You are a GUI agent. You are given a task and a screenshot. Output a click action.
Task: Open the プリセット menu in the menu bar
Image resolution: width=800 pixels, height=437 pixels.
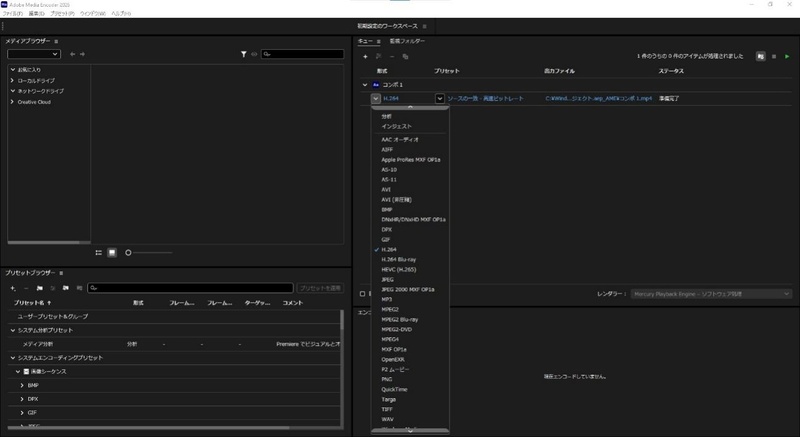[x=62, y=14]
